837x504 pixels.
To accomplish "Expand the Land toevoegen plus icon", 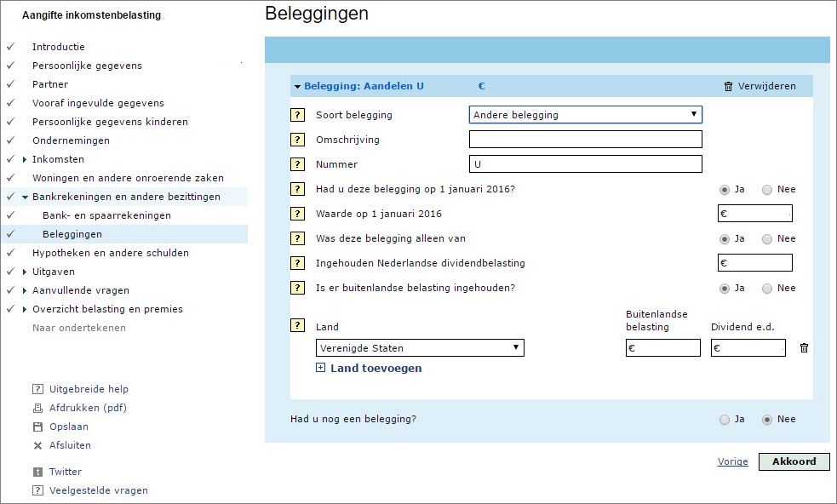I will click(321, 368).
